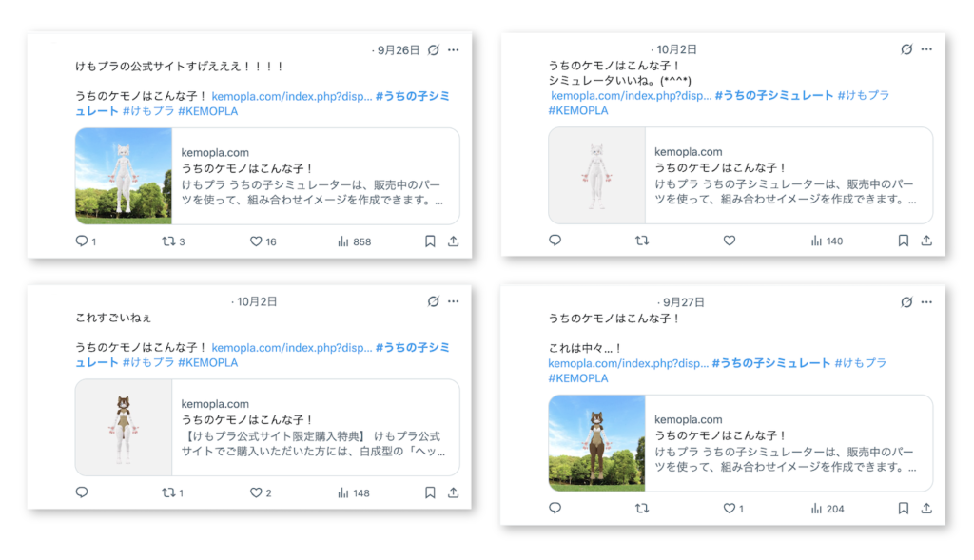
Task: View analytics of the 204-view tweet
Action: click(816, 509)
